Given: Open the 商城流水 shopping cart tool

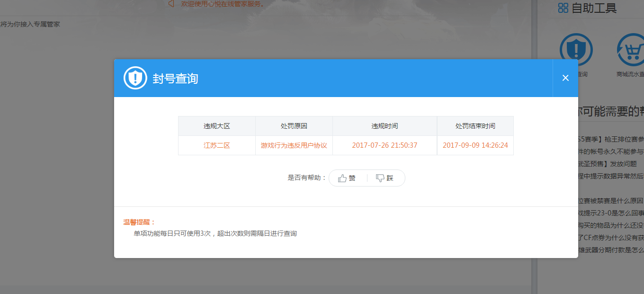Looking at the screenshot, I should point(630,50).
